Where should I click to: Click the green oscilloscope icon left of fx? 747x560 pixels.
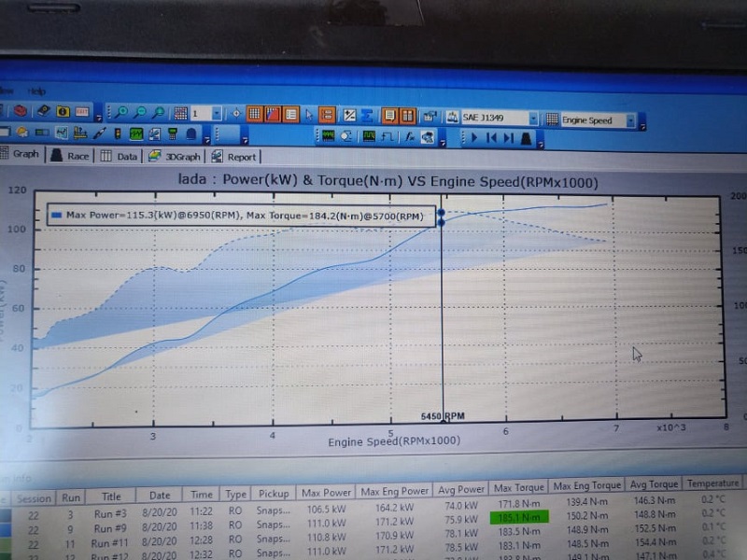pos(369,136)
